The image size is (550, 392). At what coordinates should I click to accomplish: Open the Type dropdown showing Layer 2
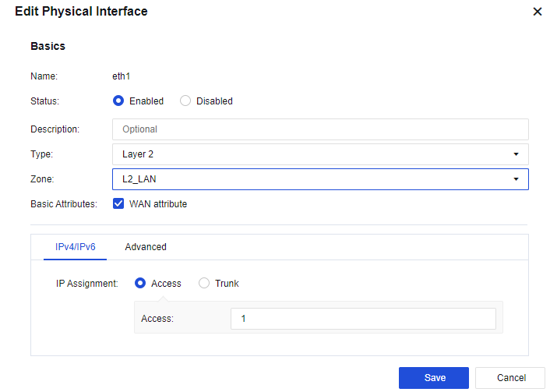tap(312, 154)
